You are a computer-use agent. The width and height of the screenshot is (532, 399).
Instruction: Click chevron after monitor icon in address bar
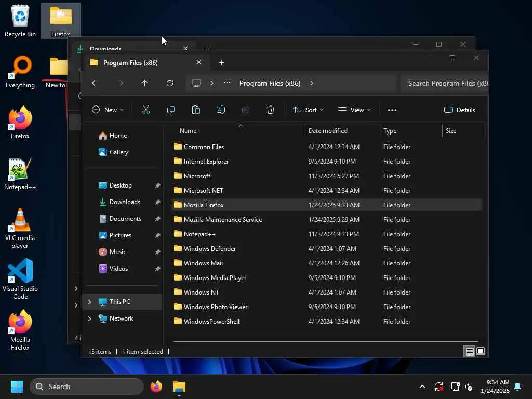[x=212, y=83]
